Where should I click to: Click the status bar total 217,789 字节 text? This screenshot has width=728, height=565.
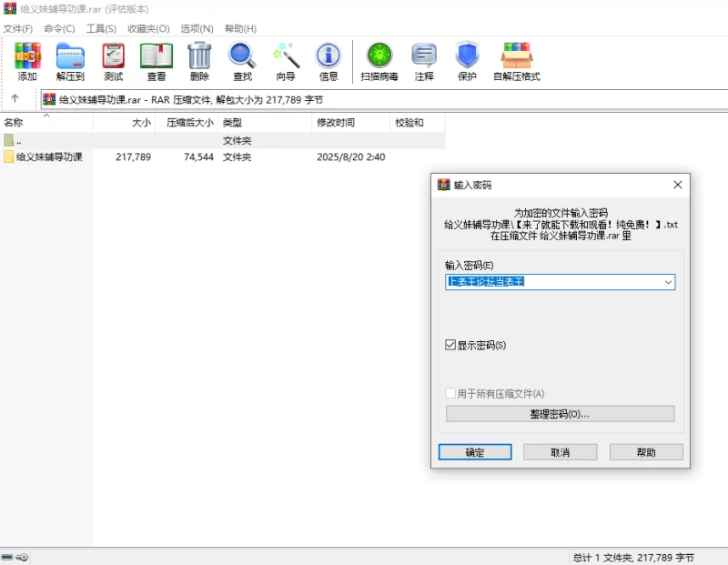tap(665, 558)
